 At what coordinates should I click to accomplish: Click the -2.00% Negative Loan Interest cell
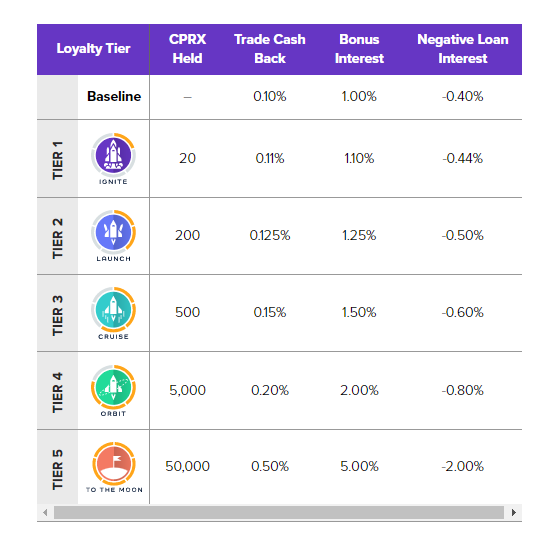point(463,466)
